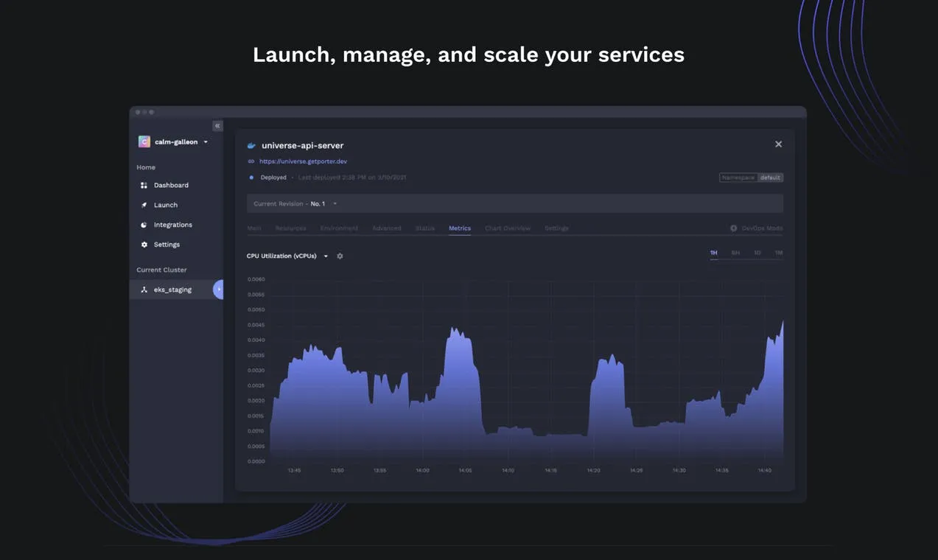Viewport: 938px width, 560px height.
Task: Open the CPU Utilization metric dropdown
Action: tap(326, 256)
